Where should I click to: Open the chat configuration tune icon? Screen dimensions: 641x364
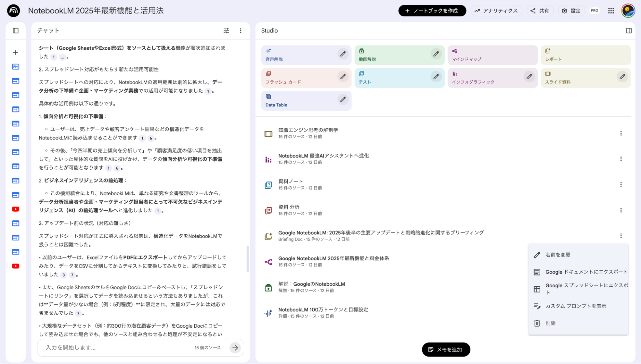point(226,30)
